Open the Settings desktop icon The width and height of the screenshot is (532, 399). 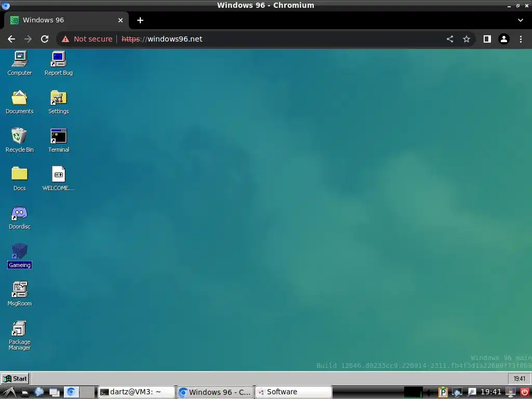(58, 102)
